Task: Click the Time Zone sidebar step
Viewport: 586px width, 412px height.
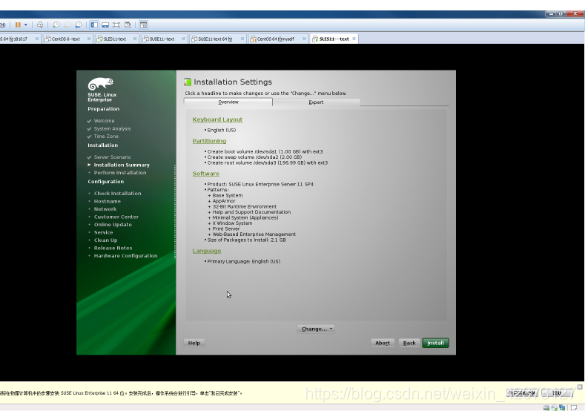Action: pos(106,136)
